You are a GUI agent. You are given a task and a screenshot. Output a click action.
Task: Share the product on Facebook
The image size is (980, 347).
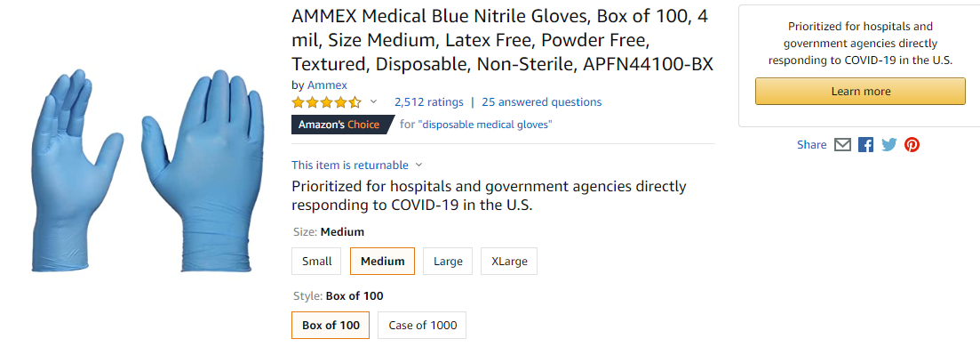[865, 145]
